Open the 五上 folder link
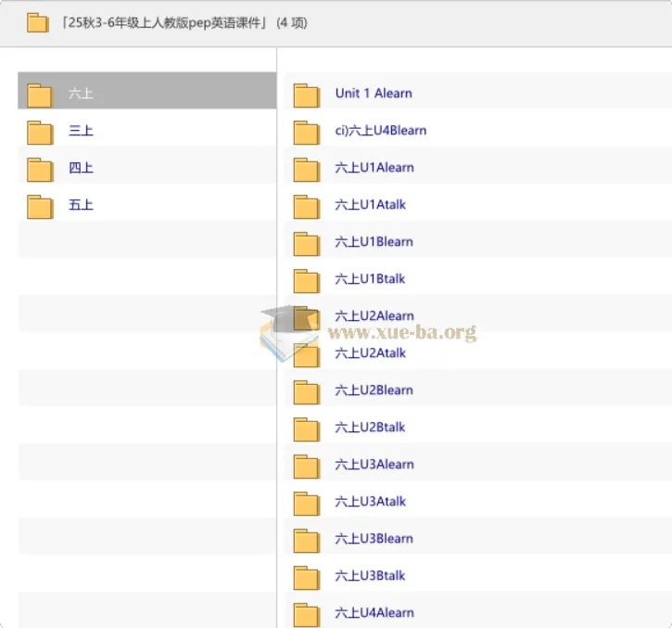672x628 pixels. (x=81, y=205)
